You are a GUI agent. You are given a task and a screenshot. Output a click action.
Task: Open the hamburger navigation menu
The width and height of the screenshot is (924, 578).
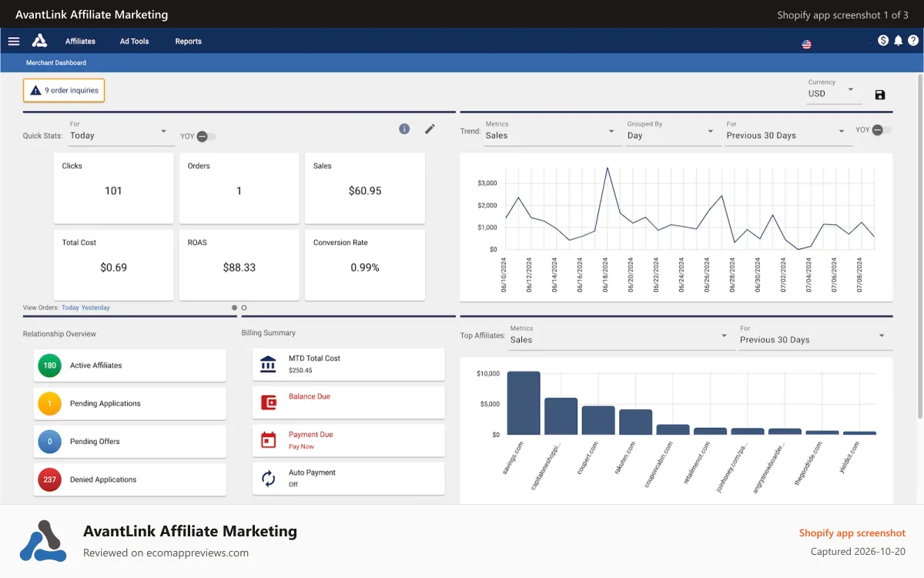[14, 41]
